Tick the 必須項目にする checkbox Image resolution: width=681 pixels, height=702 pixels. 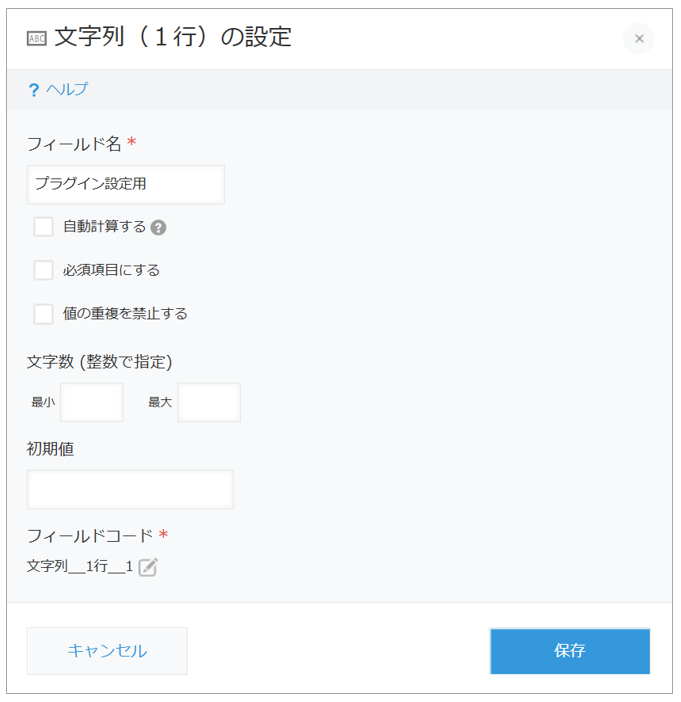[x=43, y=270]
